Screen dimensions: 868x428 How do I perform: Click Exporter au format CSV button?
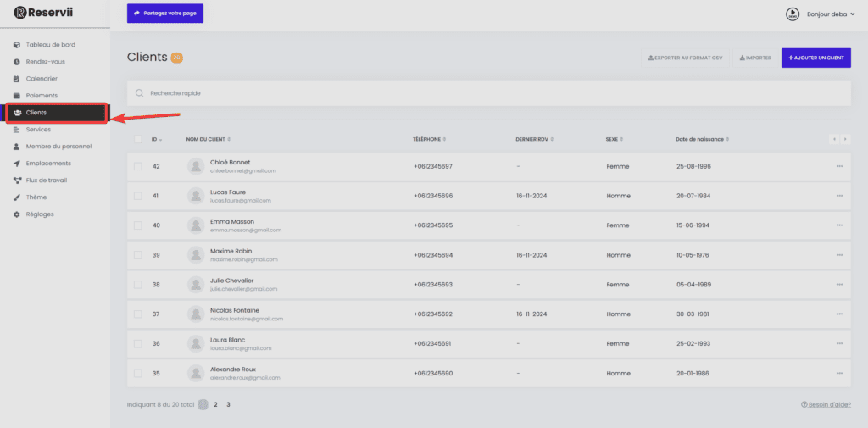[x=685, y=58]
